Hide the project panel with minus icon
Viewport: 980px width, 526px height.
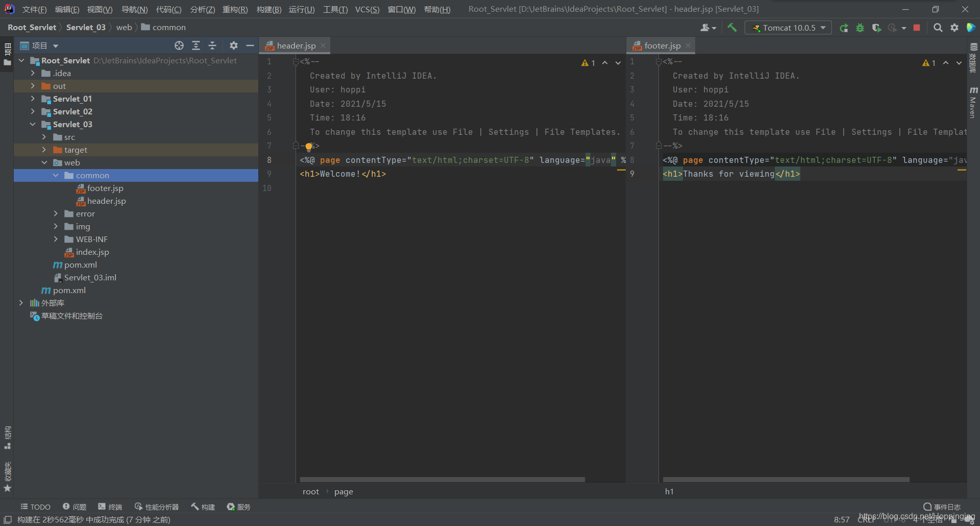(x=250, y=45)
